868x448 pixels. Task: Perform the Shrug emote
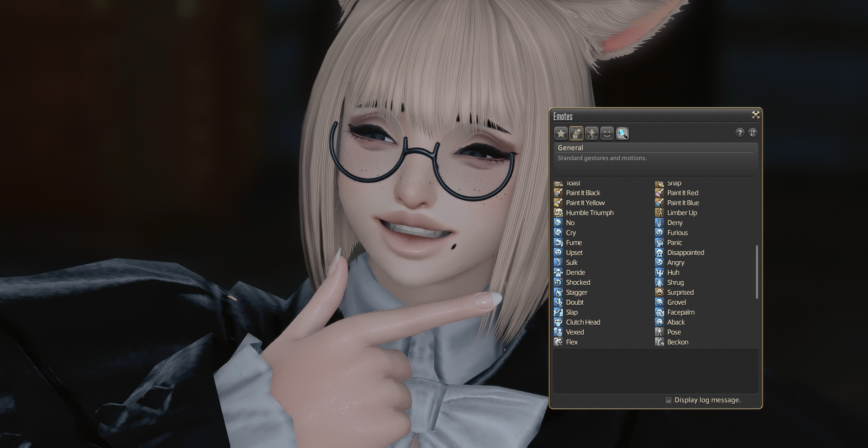click(675, 283)
